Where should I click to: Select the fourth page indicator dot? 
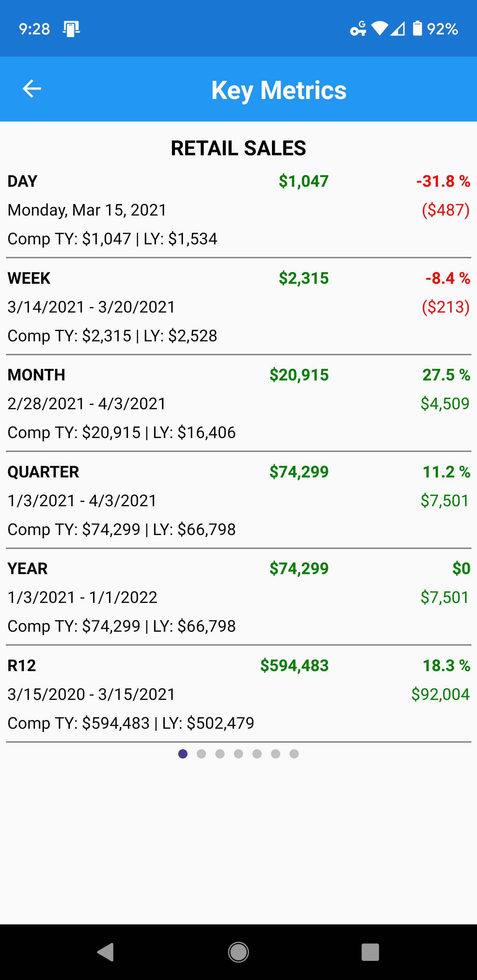238,754
